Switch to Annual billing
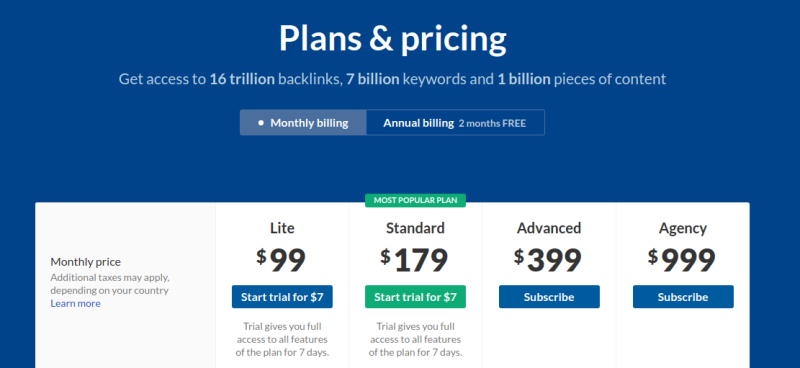 pyautogui.click(x=455, y=123)
